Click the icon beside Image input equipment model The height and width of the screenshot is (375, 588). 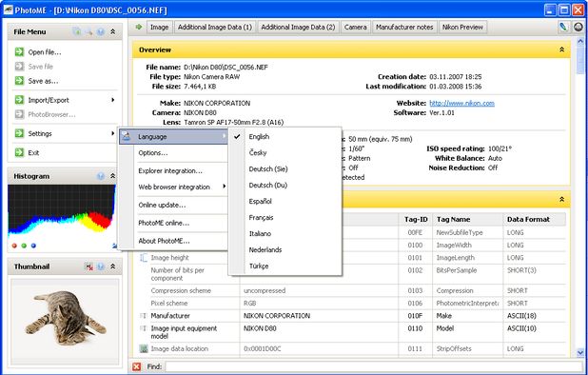pyautogui.click(x=144, y=328)
